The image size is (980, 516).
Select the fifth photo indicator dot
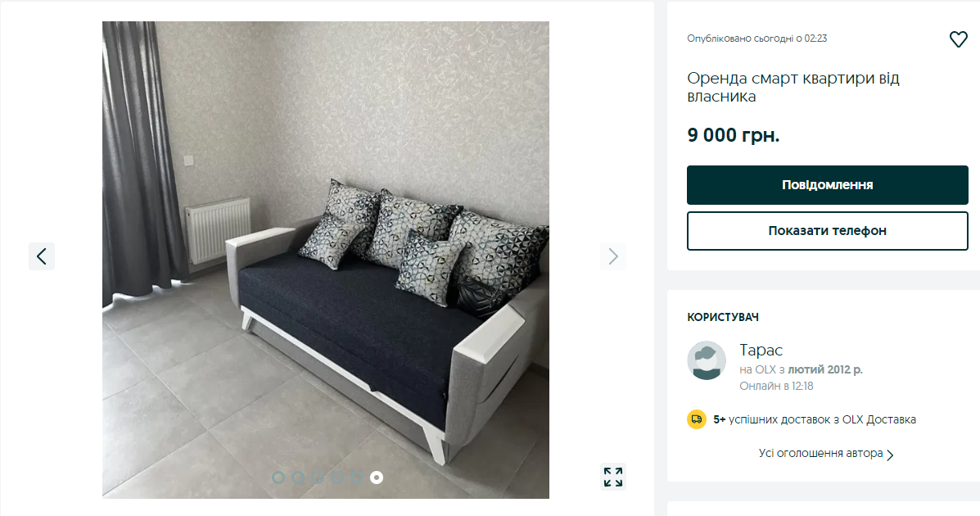[357, 478]
